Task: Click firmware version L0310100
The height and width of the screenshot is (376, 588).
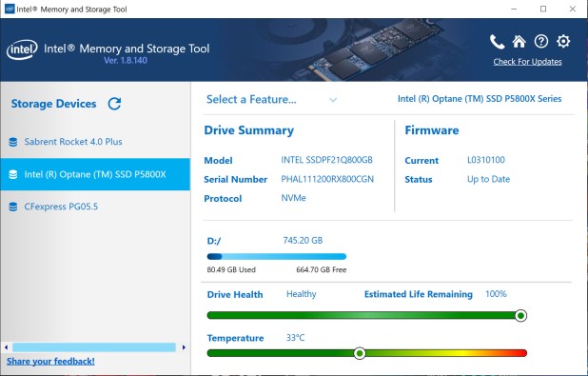Action: tap(486, 160)
